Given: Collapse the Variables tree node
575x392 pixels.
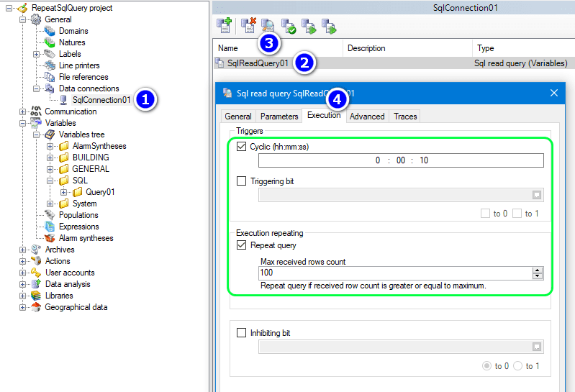Looking at the screenshot, I should coord(23,123).
